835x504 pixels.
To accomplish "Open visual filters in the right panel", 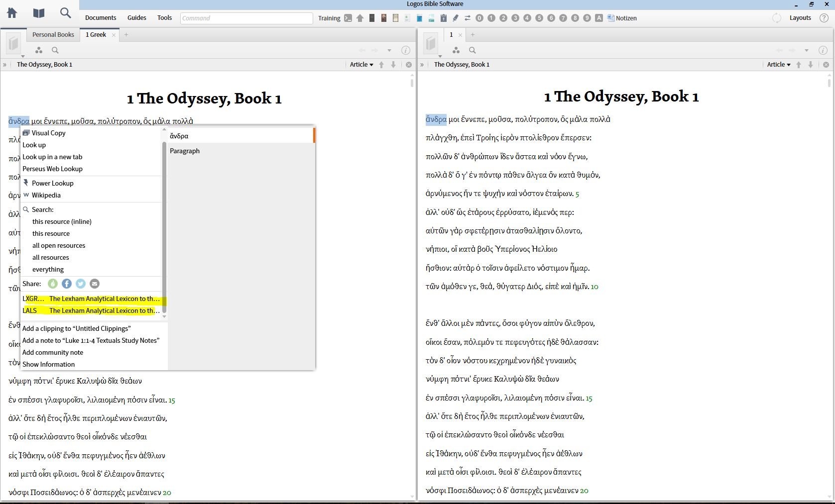I will tap(456, 50).
